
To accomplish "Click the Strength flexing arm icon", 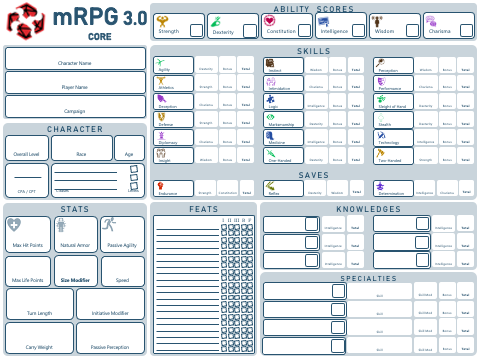I will coord(162,21).
